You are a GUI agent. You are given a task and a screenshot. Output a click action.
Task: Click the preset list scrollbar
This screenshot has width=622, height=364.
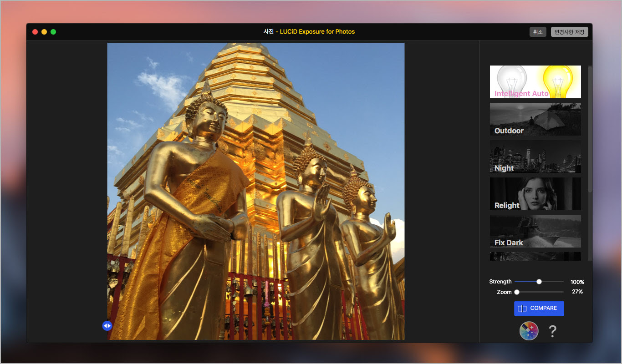click(590, 130)
